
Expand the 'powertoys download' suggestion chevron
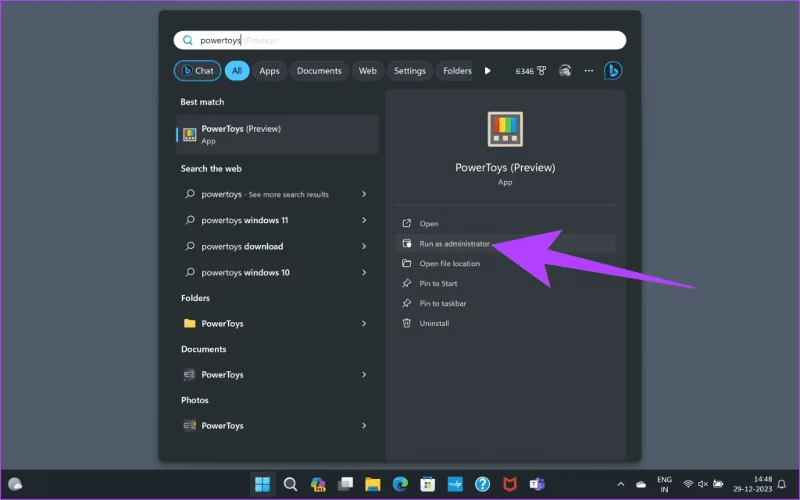coord(364,246)
